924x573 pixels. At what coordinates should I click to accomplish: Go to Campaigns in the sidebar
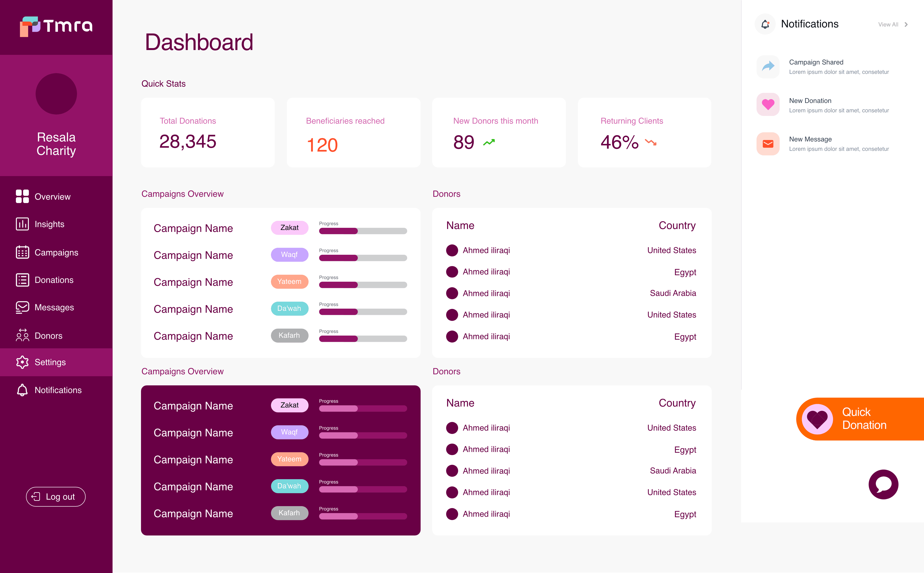point(56,252)
